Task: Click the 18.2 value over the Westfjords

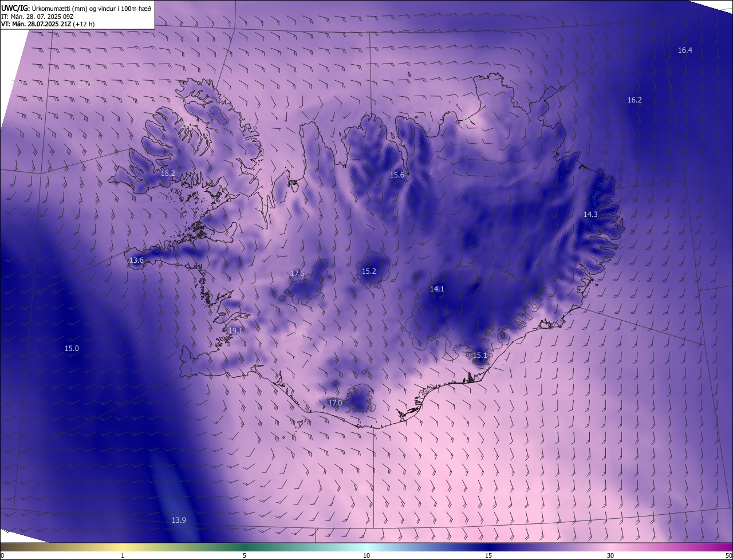Action: tap(168, 173)
